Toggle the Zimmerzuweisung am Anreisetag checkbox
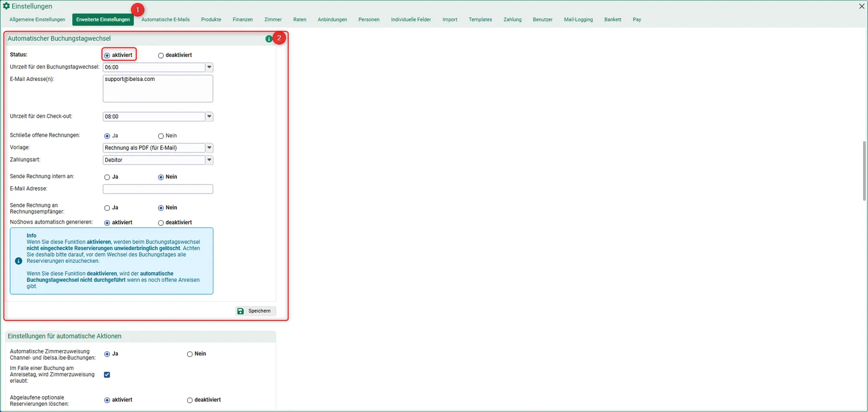 tap(107, 375)
